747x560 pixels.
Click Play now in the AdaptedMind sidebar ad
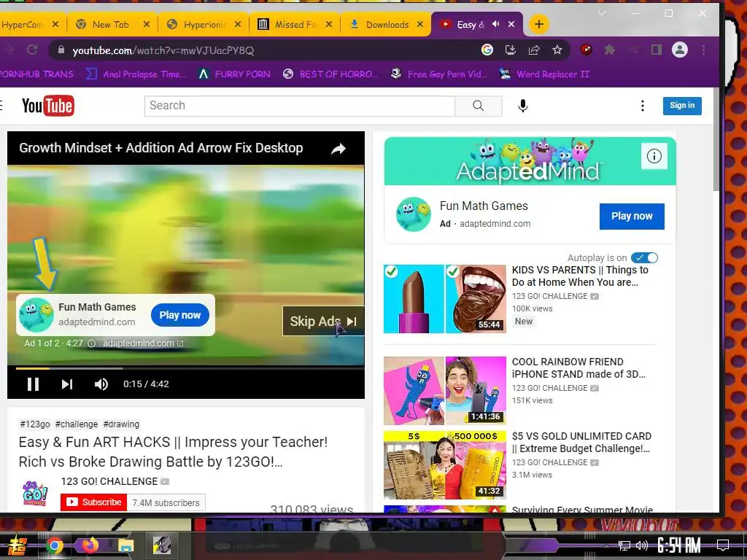632,216
